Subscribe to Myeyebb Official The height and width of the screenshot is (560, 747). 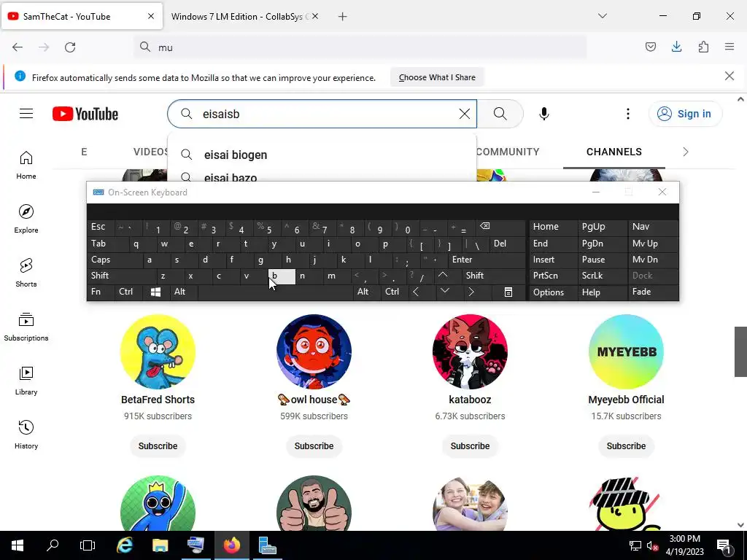click(x=626, y=446)
